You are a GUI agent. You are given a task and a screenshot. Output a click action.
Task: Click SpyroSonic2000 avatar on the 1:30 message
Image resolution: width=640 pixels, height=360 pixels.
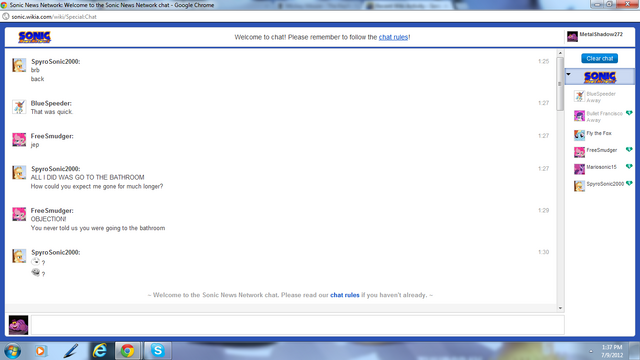19,256
